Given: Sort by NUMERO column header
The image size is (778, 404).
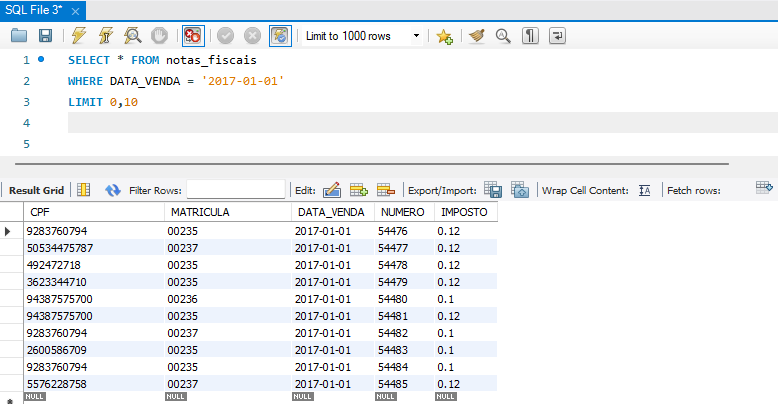Looking at the screenshot, I should [404, 212].
